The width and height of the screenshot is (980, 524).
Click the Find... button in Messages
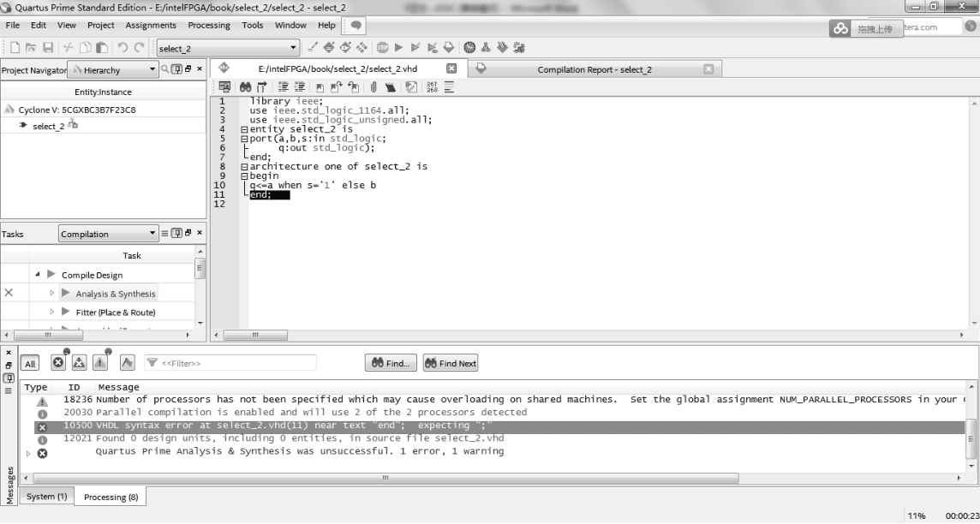(391, 363)
